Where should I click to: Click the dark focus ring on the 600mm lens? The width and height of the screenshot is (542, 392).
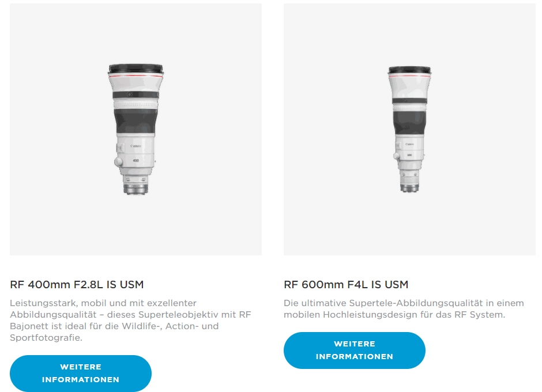(x=409, y=123)
